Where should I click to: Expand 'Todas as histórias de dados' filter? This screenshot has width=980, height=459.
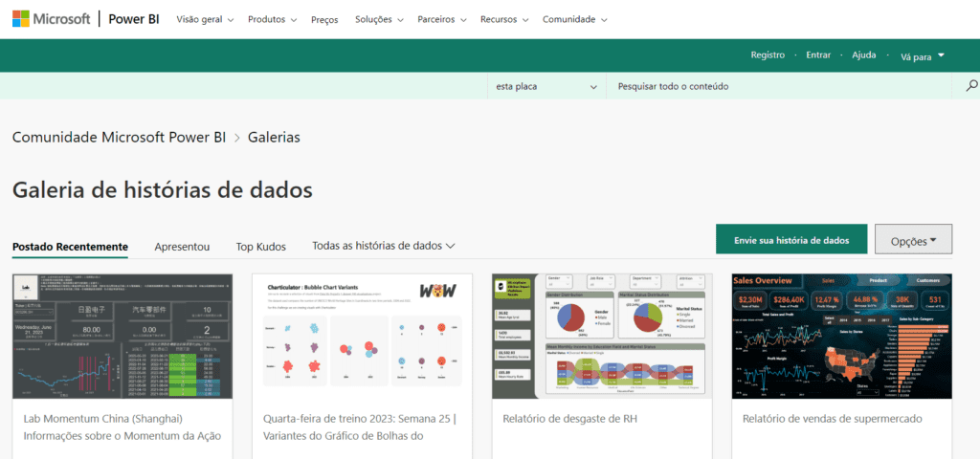pos(383,246)
